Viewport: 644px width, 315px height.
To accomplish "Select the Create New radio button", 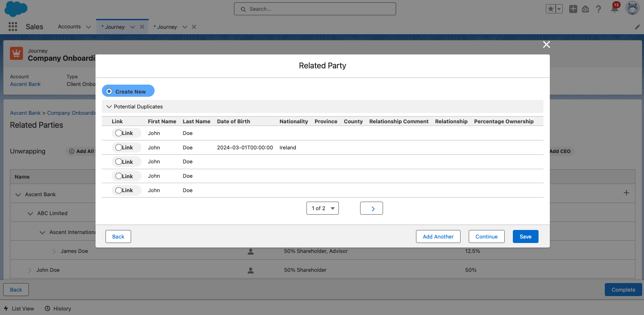I will tap(109, 91).
